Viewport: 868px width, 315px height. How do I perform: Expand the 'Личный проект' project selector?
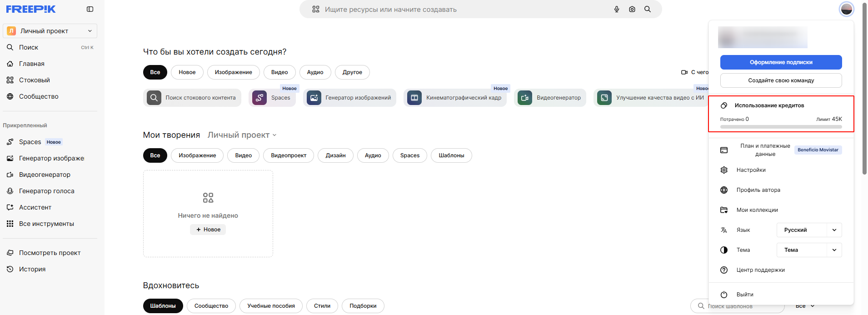tap(50, 31)
